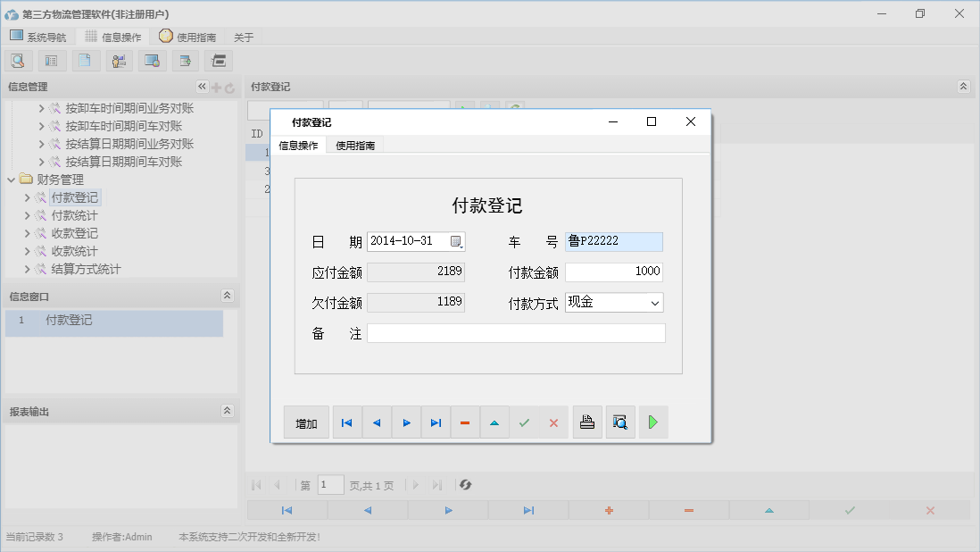Click the green execute arrow in the dialog
Screen dimensions: 980x552
[x=652, y=422]
